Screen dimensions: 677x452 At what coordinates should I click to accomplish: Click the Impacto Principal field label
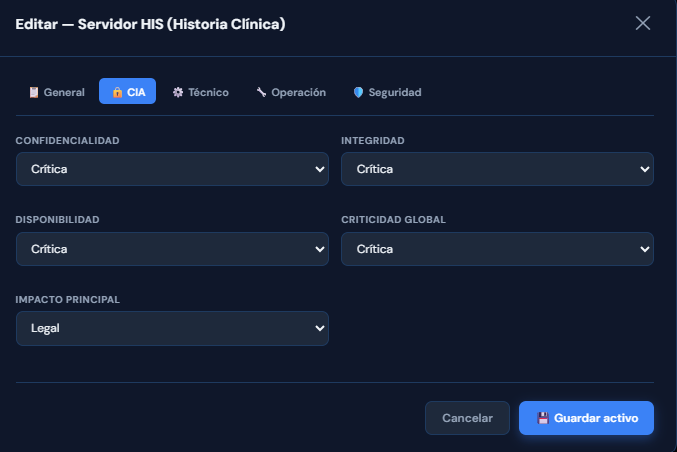click(x=67, y=300)
